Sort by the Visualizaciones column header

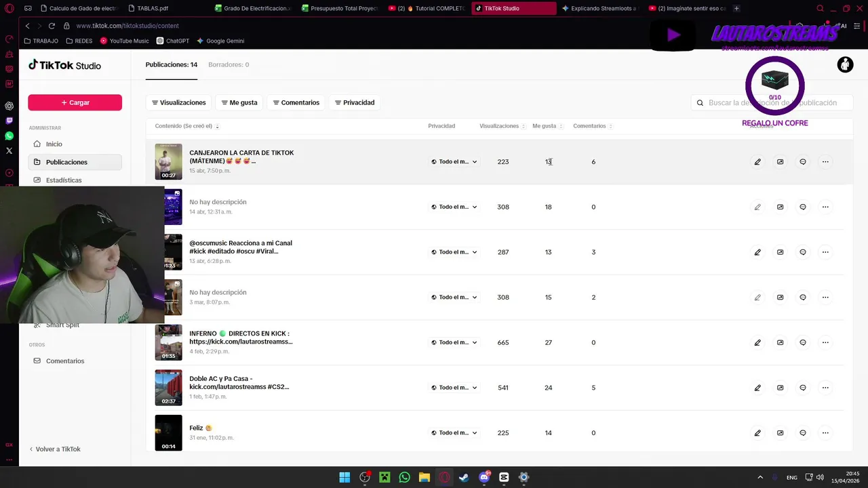[502, 126]
